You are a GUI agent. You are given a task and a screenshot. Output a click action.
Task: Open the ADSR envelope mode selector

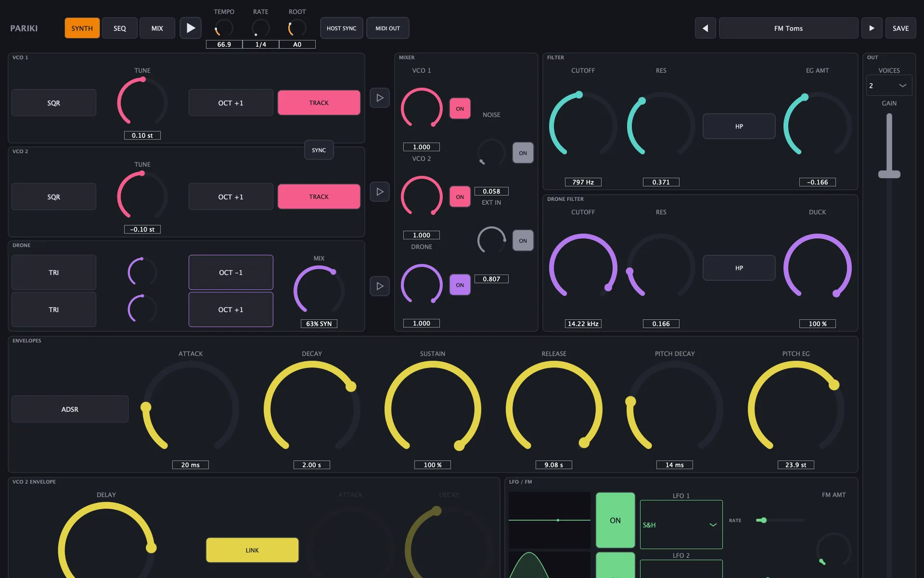(70, 409)
